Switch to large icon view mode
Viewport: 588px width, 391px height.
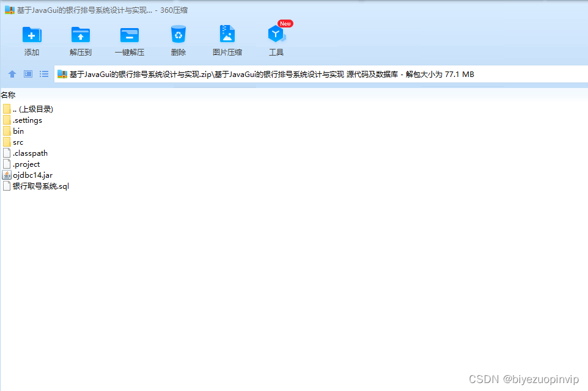[x=28, y=74]
